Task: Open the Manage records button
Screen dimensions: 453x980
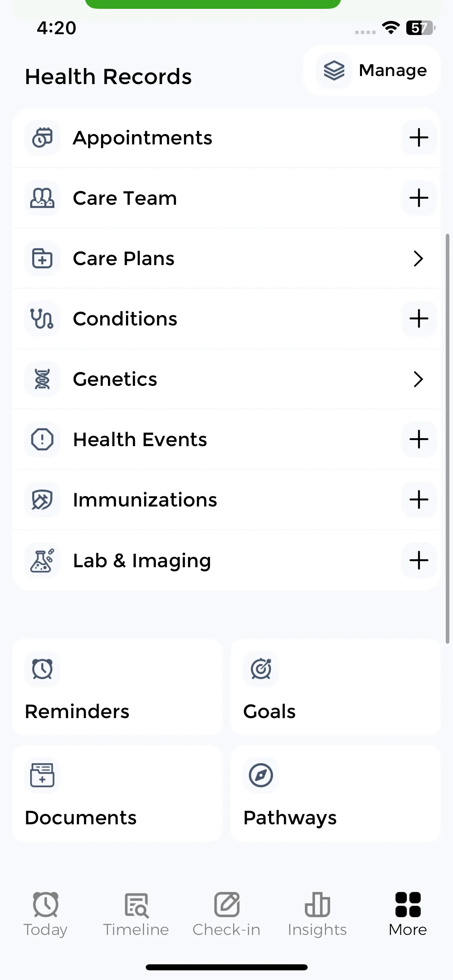Action: (x=371, y=70)
